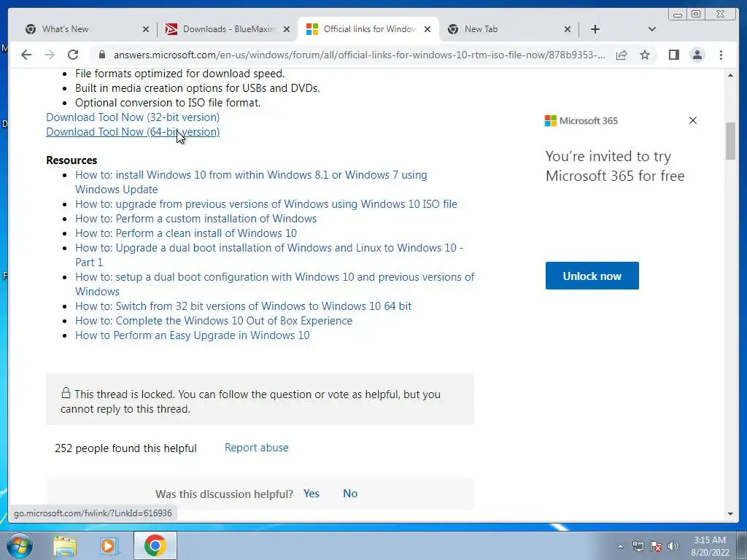The width and height of the screenshot is (747, 560).
Task: Bookmark this tab with star icon
Action: click(645, 55)
